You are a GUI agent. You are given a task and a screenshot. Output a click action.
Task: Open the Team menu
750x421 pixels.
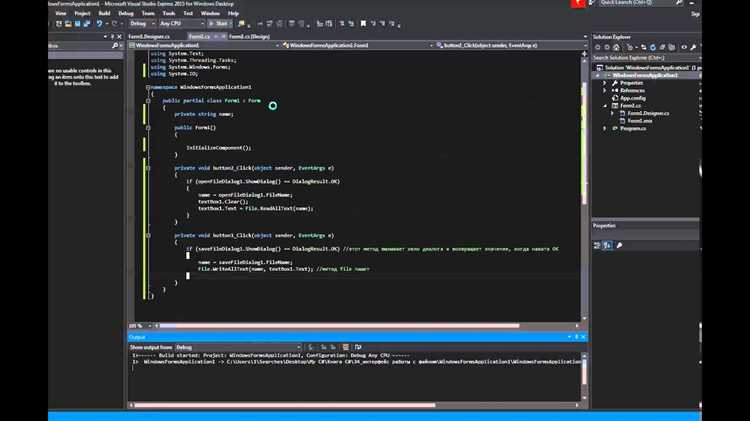pos(148,13)
